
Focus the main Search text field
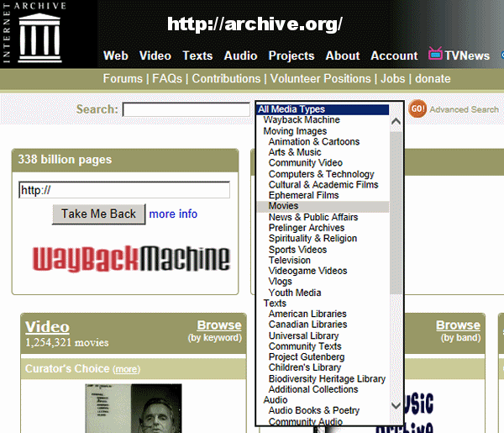186,109
